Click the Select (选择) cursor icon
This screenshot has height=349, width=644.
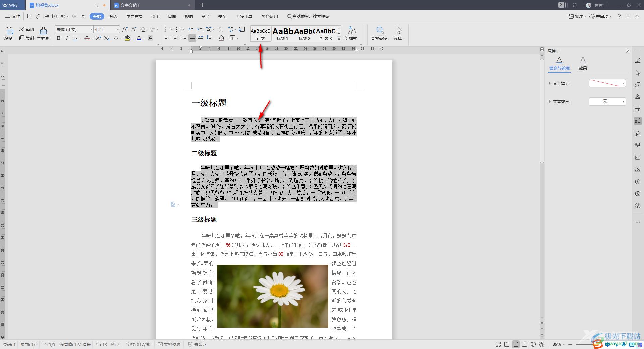click(x=399, y=30)
